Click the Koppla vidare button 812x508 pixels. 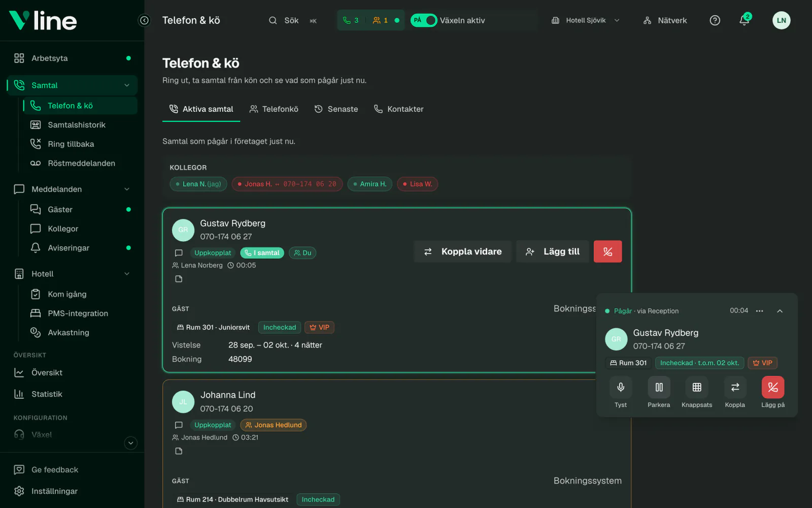pyautogui.click(x=462, y=251)
